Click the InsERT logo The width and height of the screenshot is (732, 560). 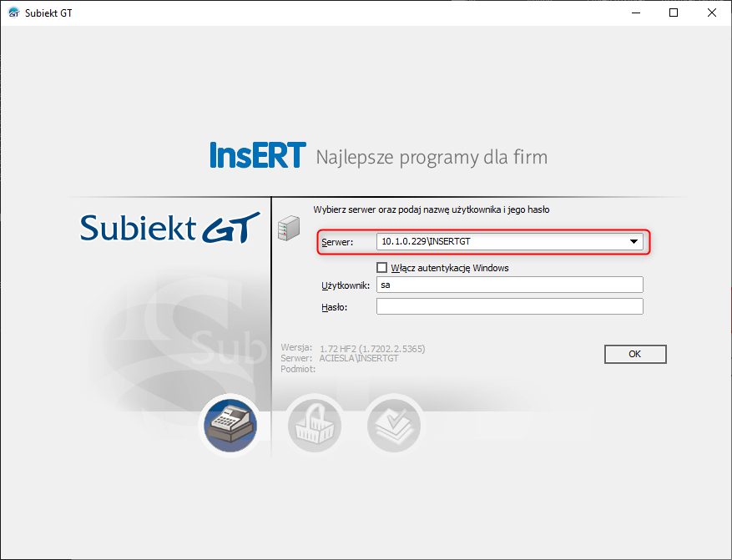(x=258, y=155)
